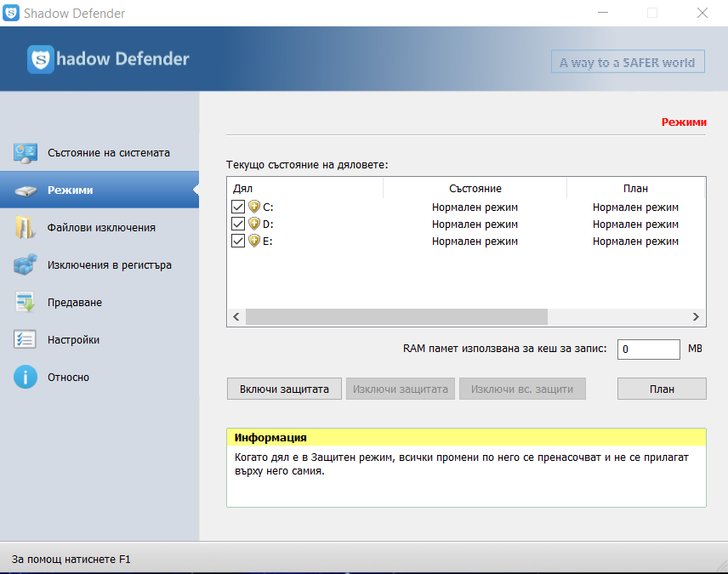The width and height of the screenshot is (728, 574).
Task: Select the D: partition row label
Action: pos(268,224)
